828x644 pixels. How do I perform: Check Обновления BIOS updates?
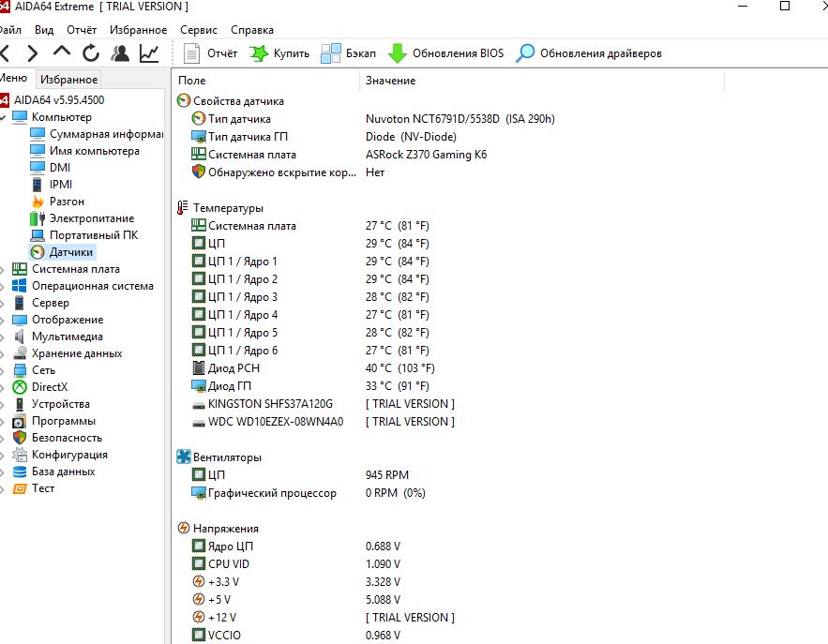coord(445,53)
